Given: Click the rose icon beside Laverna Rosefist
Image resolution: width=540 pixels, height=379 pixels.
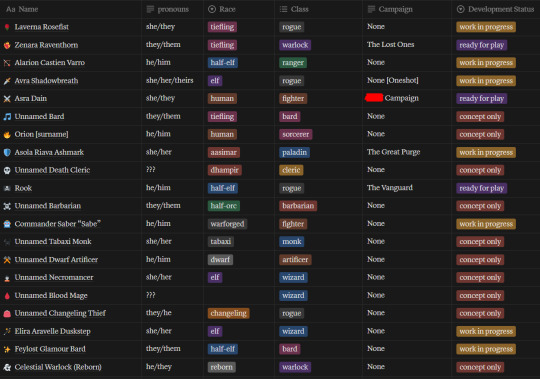Looking at the screenshot, I should (7, 27).
